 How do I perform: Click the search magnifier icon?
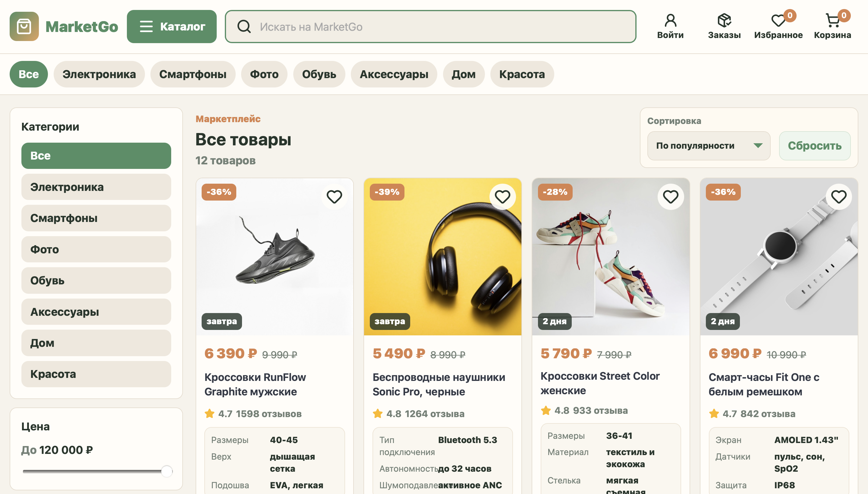(244, 27)
